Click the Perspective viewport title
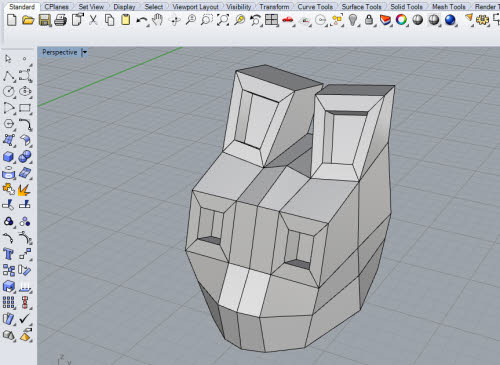Image resolution: width=500 pixels, height=365 pixels. pos(60,52)
